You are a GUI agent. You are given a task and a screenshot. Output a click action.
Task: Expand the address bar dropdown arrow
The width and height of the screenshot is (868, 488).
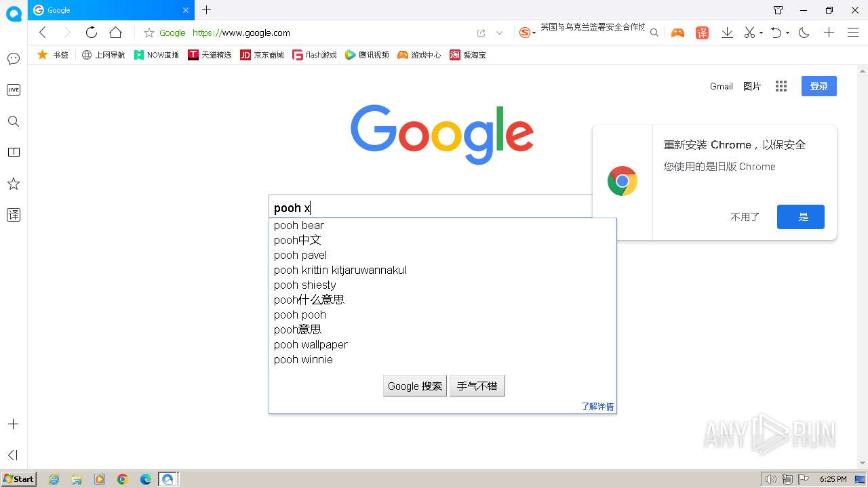point(500,33)
